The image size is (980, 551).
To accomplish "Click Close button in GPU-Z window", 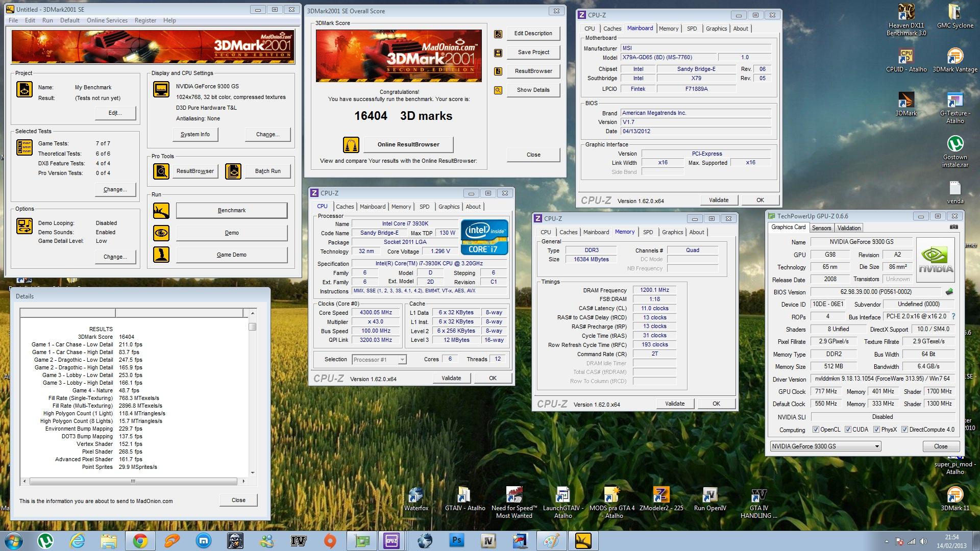I will click(x=941, y=446).
